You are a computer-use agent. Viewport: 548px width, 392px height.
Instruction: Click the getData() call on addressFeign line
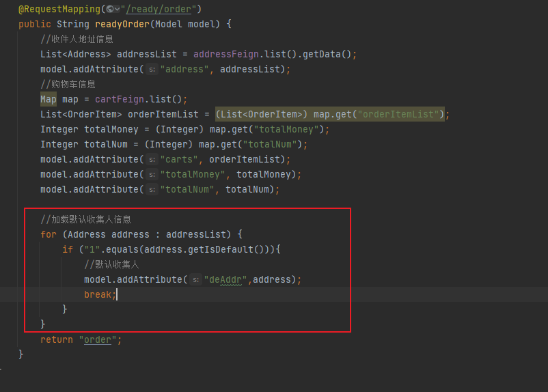click(327, 54)
